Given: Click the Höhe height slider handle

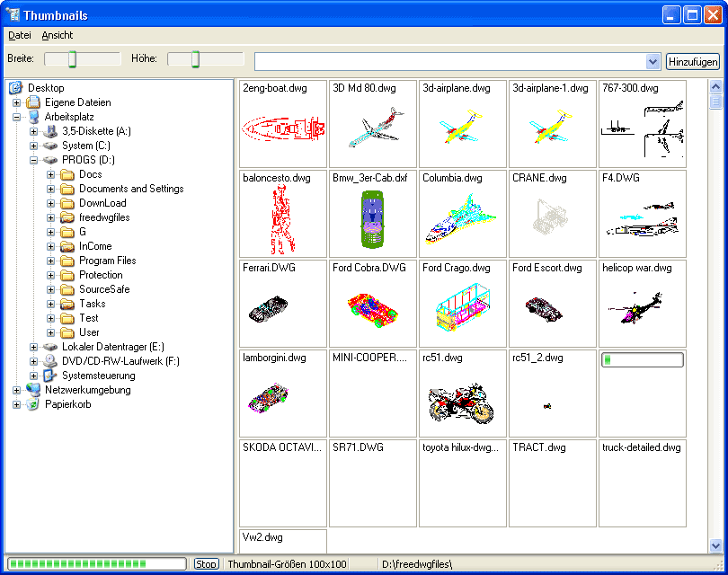Looking at the screenshot, I should pyautogui.click(x=195, y=59).
